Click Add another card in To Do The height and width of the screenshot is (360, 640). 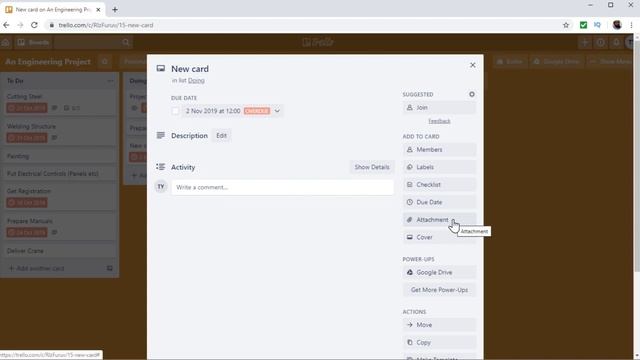pyautogui.click(x=37, y=269)
